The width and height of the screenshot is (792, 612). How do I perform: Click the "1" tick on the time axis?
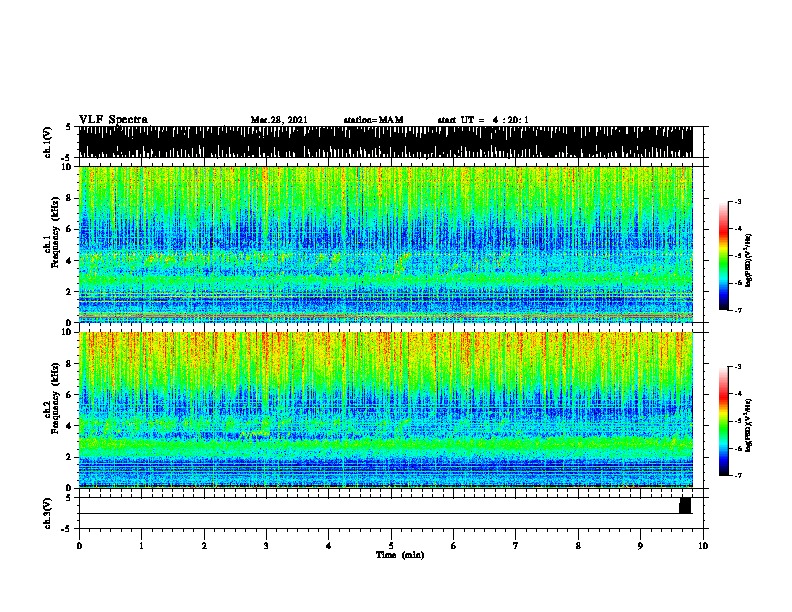(x=141, y=546)
